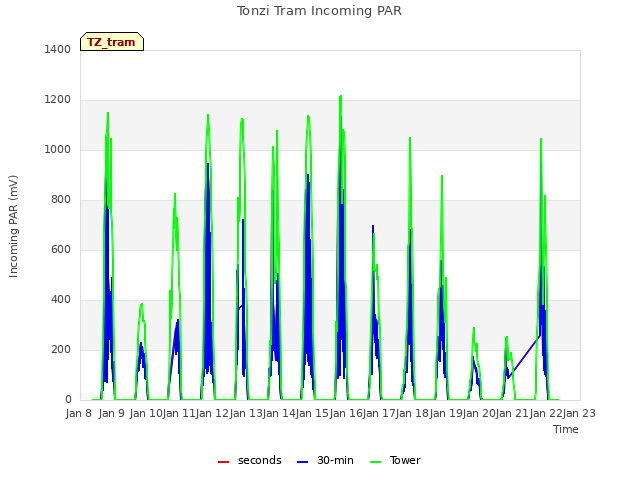Screen dimensions: 640x480
Task: Click the Time axis label
Action: click(566, 429)
